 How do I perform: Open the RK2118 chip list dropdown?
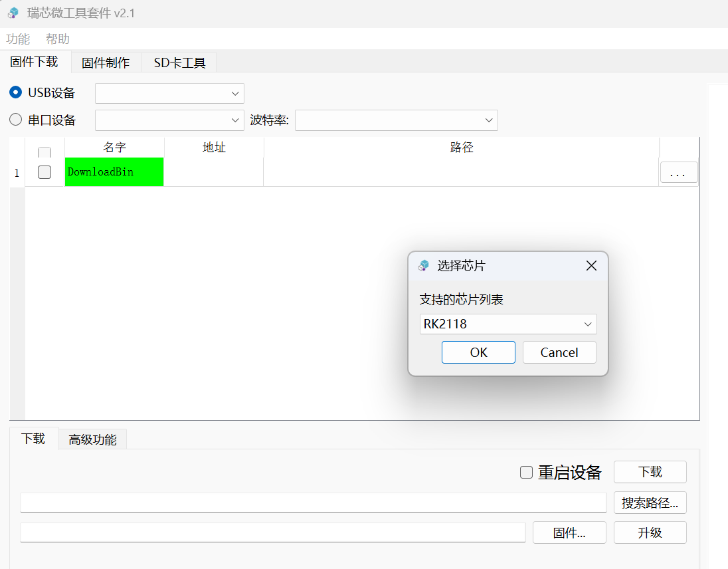point(507,324)
